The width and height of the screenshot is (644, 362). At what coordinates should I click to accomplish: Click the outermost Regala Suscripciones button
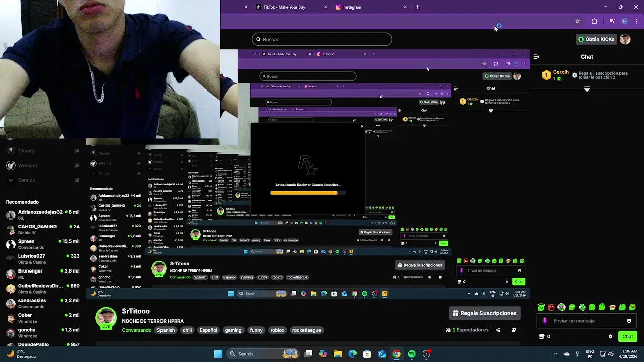pyautogui.click(x=485, y=313)
